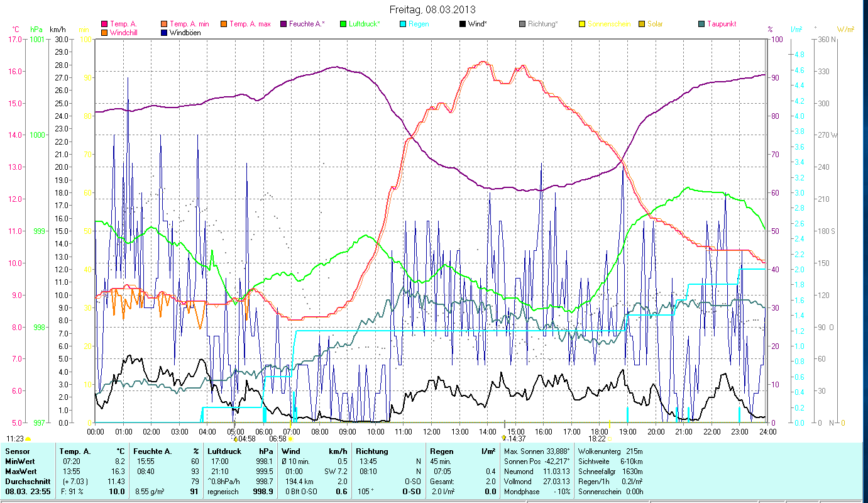Viewport: 868px width, 503px height.
Task: Click the orange Windchill legend swatch
Action: tap(104, 32)
